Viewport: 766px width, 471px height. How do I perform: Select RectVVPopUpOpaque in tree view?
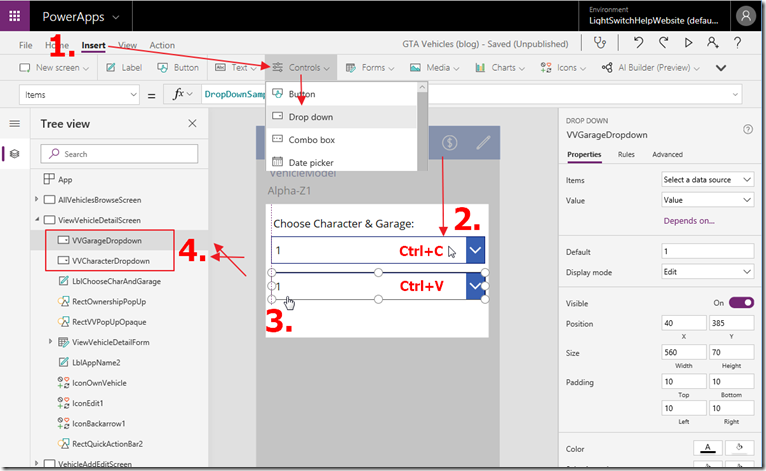click(109, 322)
